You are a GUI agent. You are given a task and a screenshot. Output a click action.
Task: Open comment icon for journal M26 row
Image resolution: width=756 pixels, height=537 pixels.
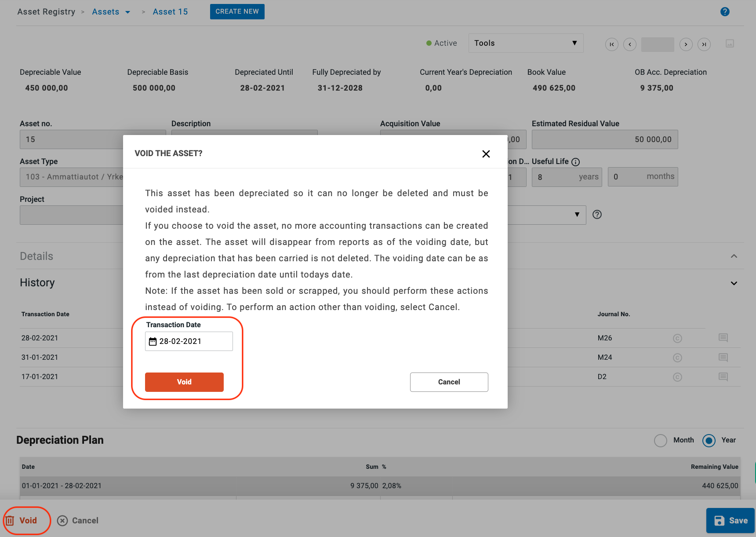(x=723, y=338)
